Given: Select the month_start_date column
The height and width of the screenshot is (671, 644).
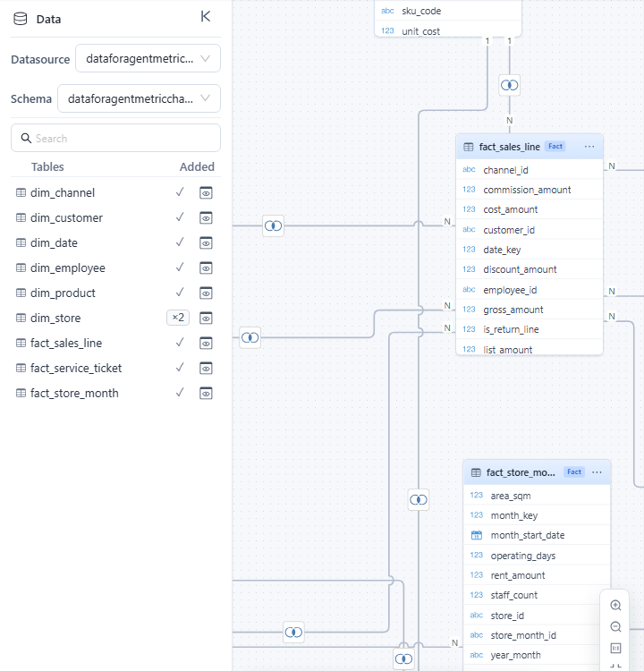Looking at the screenshot, I should (537, 535).
